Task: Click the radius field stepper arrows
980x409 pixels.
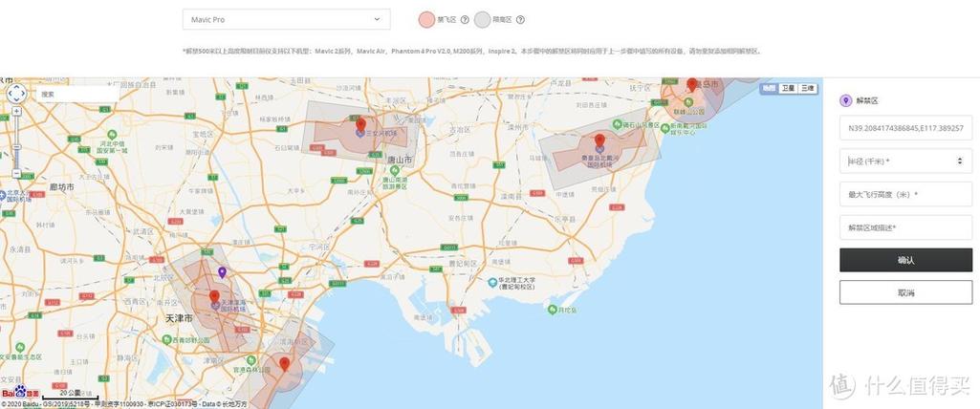Action: (x=960, y=161)
